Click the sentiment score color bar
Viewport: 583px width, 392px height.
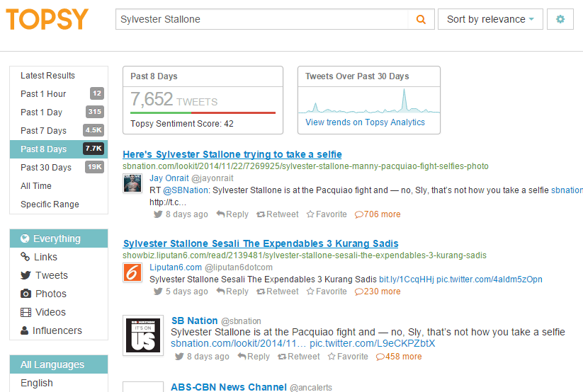pos(203,113)
